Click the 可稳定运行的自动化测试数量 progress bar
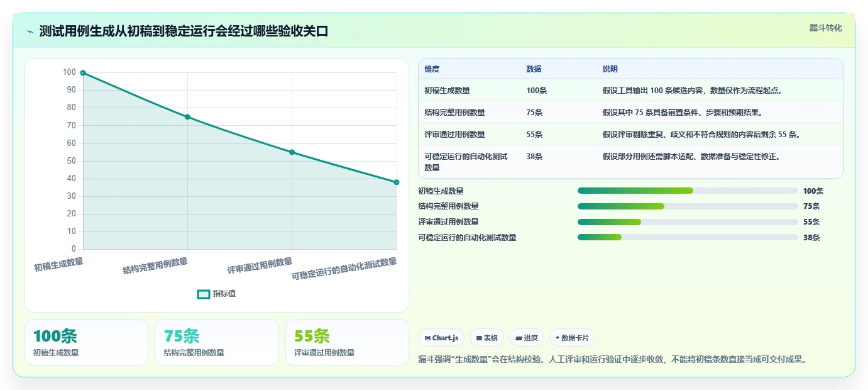 pos(688,237)
